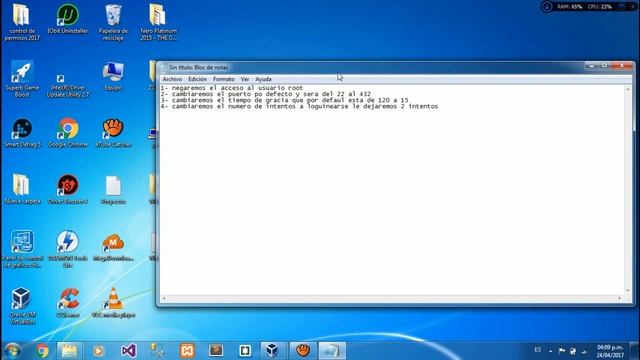Open the MEGA cloud shortcut on desktop
The width and height of the screenshot is (640, 360).
[113, 247]
